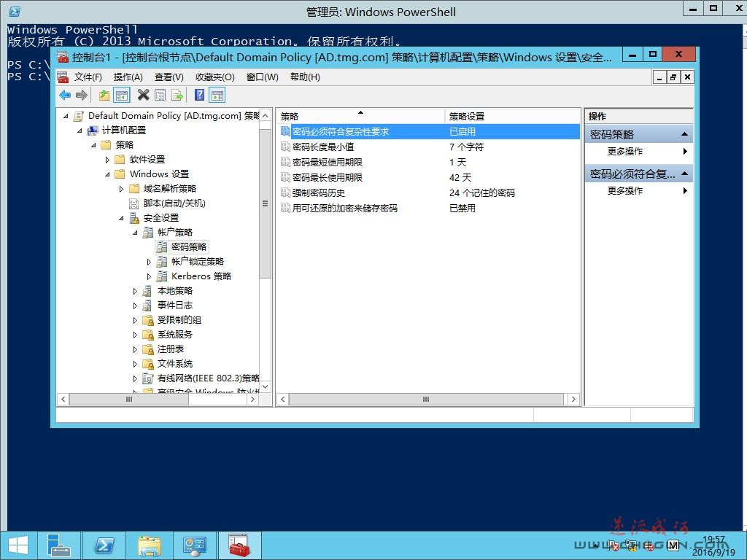Viewport: 747px width, 560px height.
Task: Expand the Kerberos 策略 node
Action: (x=149, y=276)
